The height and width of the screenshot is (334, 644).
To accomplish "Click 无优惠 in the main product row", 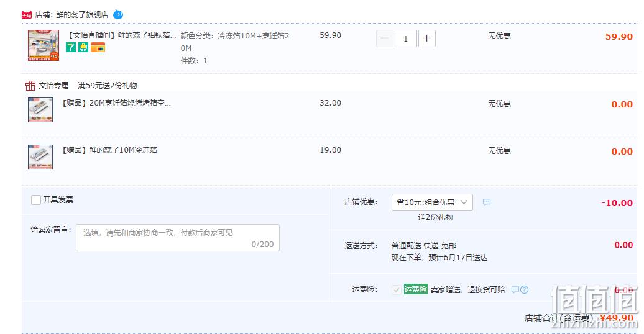I will pyautogui.click(x=499, y=36).
